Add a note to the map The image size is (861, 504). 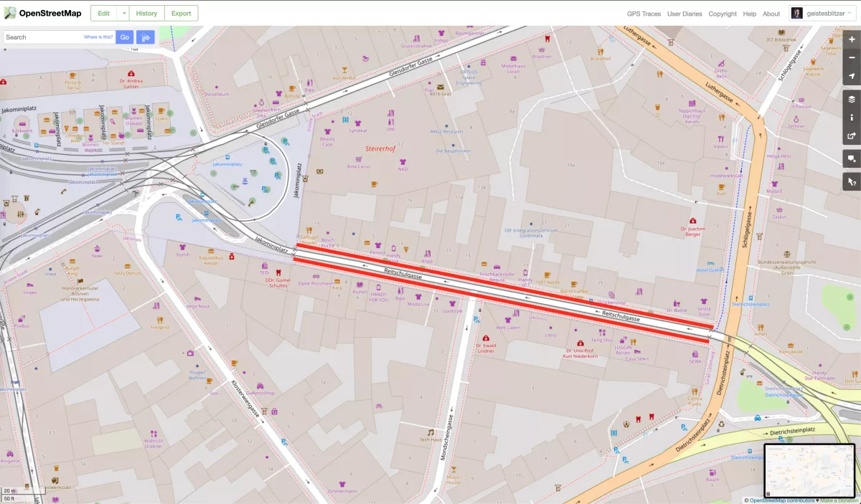[x=852, y=159]
